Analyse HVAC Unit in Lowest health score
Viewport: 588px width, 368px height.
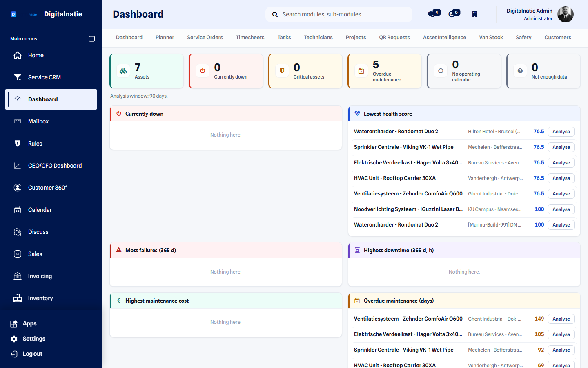coord(561,178)
